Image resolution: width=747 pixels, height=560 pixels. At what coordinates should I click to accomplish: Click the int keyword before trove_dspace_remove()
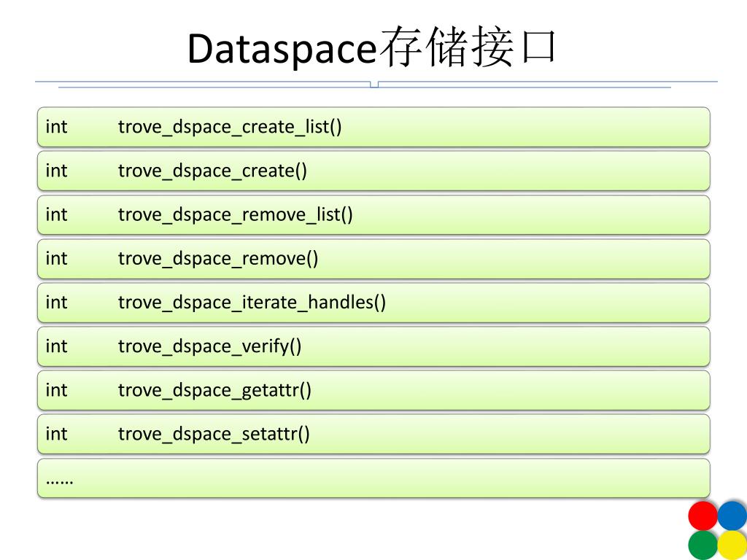[x=56, y=258]
